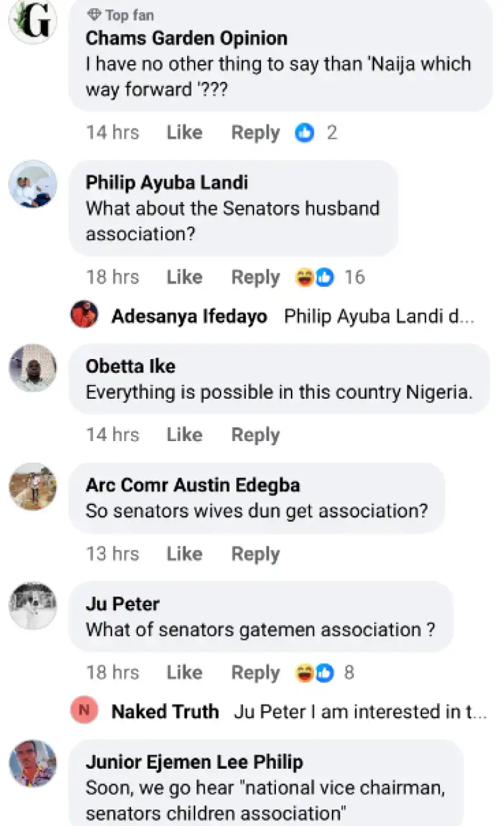Like Chams Garden Opinion's comment
Viewport: 504px width, 826px height.
[x=184, y=133]
